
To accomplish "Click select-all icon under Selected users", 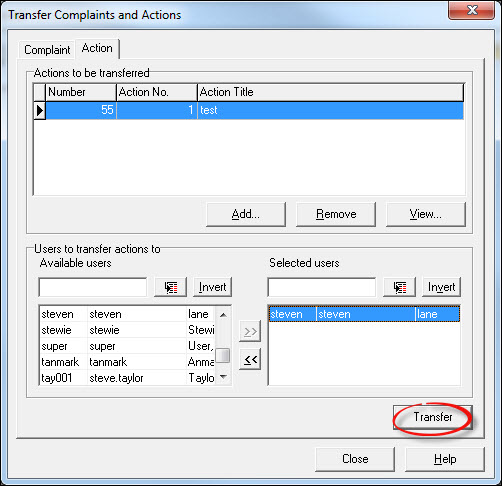I will tap(399, 287).
